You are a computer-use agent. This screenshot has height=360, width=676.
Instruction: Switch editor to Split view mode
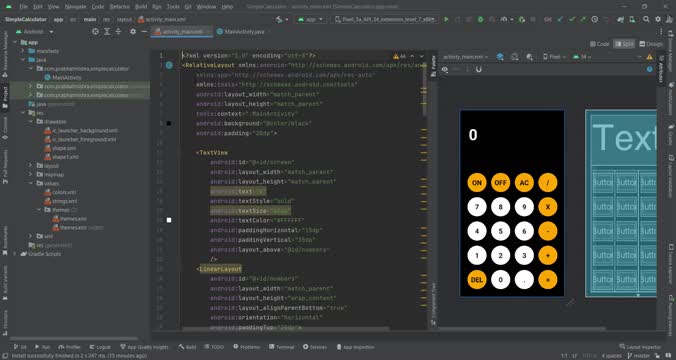[624, 44]
